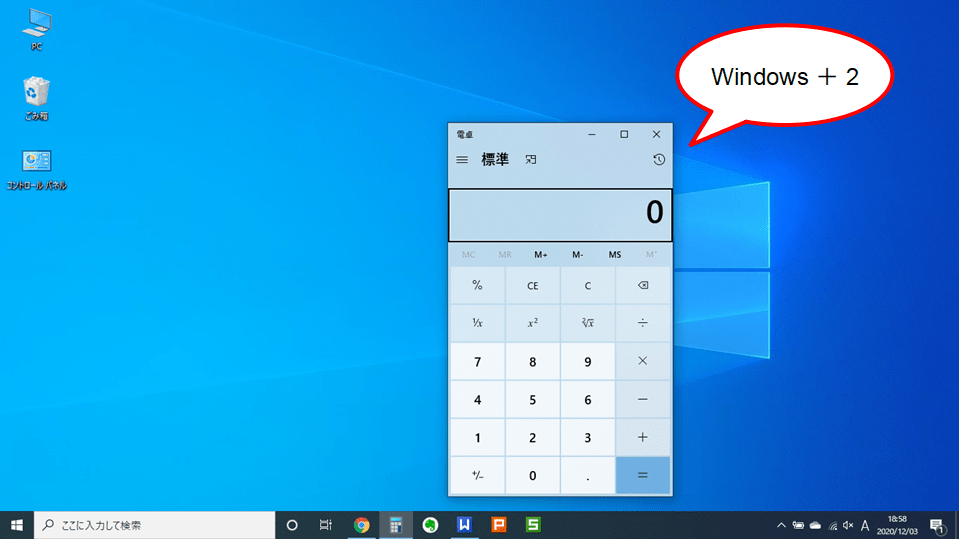Open the Recycle Bin desktop icon
This screenshot has width=960, height=539.
(37, 97)
